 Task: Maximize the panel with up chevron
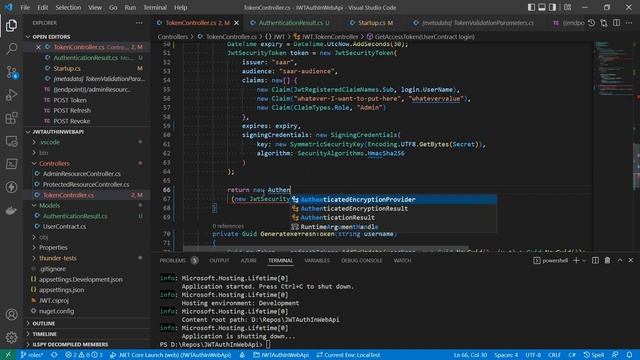tap(620, 260)
